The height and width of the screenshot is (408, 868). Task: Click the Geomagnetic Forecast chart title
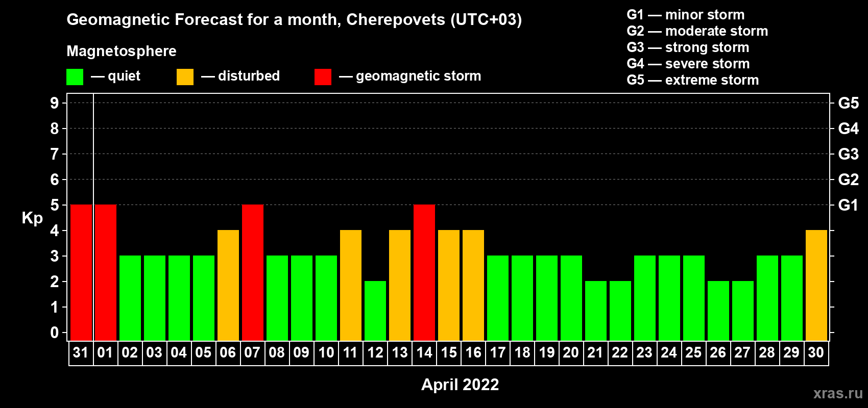point(294,19)
